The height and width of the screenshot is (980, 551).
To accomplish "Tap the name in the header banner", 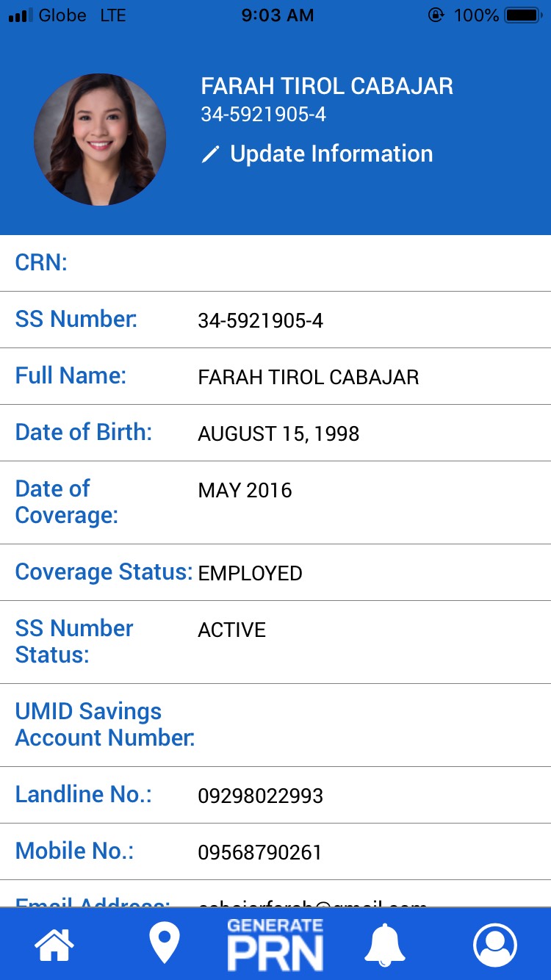I will coord(327,86).
